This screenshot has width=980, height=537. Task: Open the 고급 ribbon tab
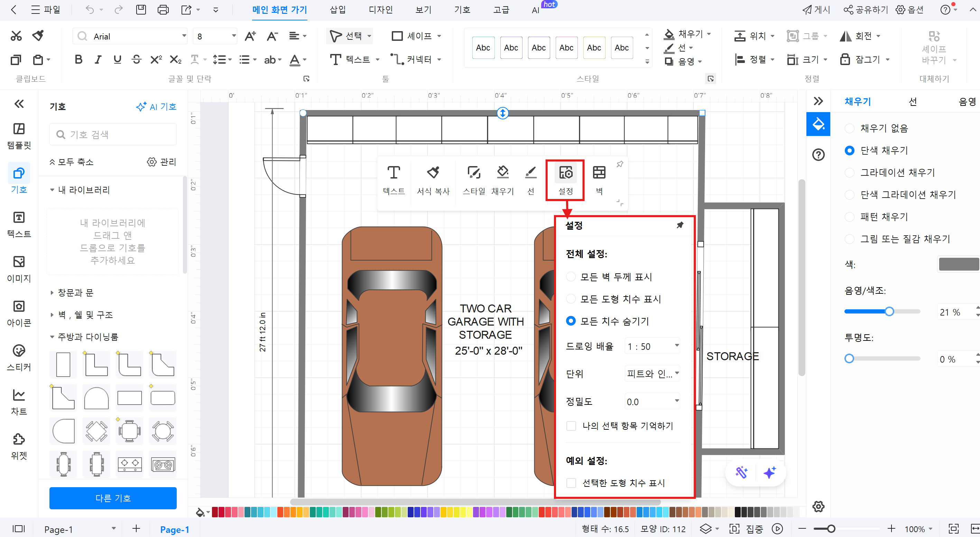click(501, 9)
